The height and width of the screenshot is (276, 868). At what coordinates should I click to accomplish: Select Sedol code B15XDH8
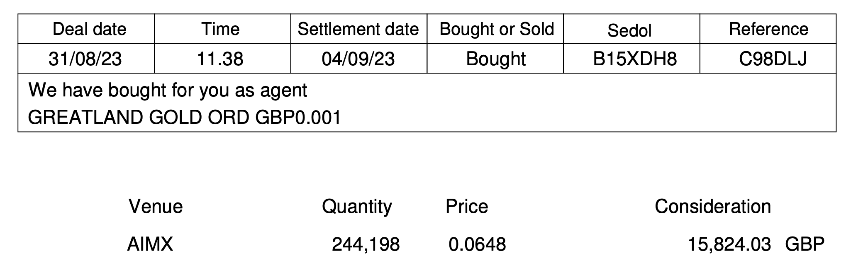631,59
